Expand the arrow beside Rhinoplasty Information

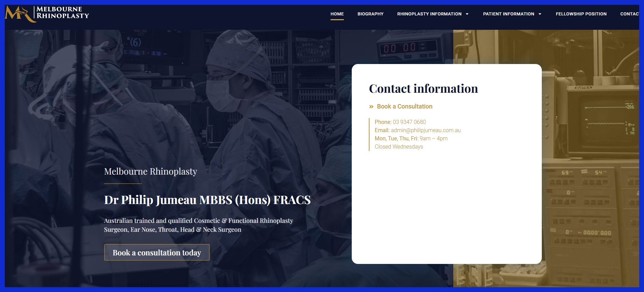click(467, 14)
